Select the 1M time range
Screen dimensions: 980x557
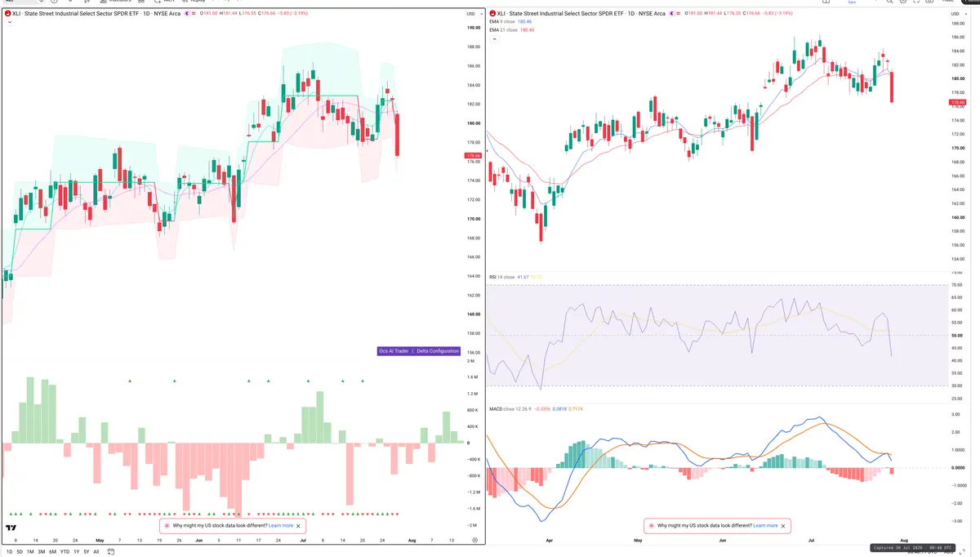click(30, 552)
